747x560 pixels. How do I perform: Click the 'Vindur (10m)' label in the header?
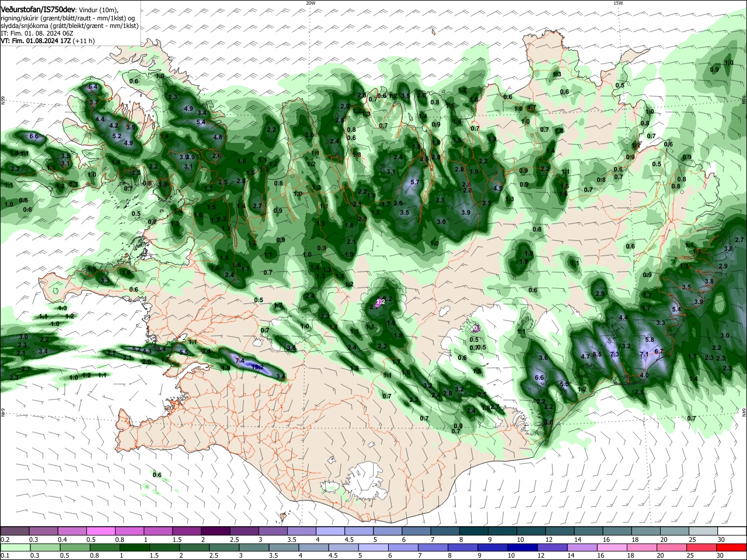tap(98, 10)
